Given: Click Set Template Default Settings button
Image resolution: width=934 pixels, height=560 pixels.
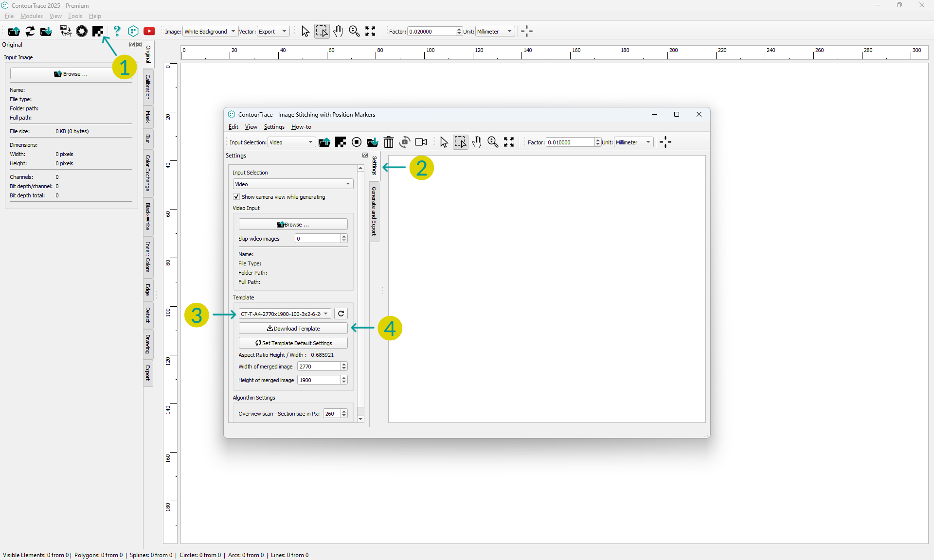Looking at the screenshot, I should pyautogui.click(x=293, y=343).
